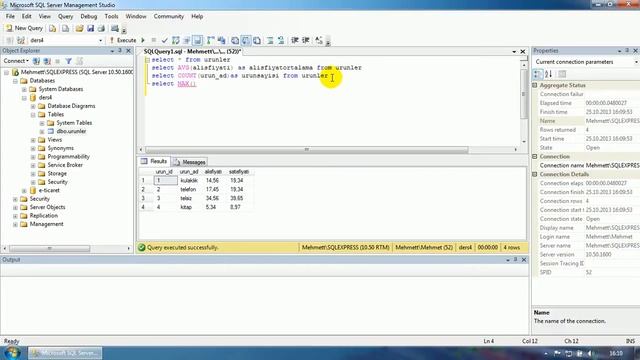Click the Windows Start button
Image resolution: width=640 pixels, height=360 pixels.
pos(12,353)
